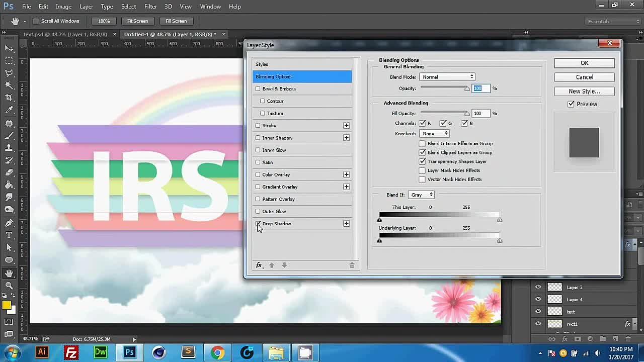This screenshot has height=362, width=644.
Task: Click the Windows Start button
Action: pos(12,352)
